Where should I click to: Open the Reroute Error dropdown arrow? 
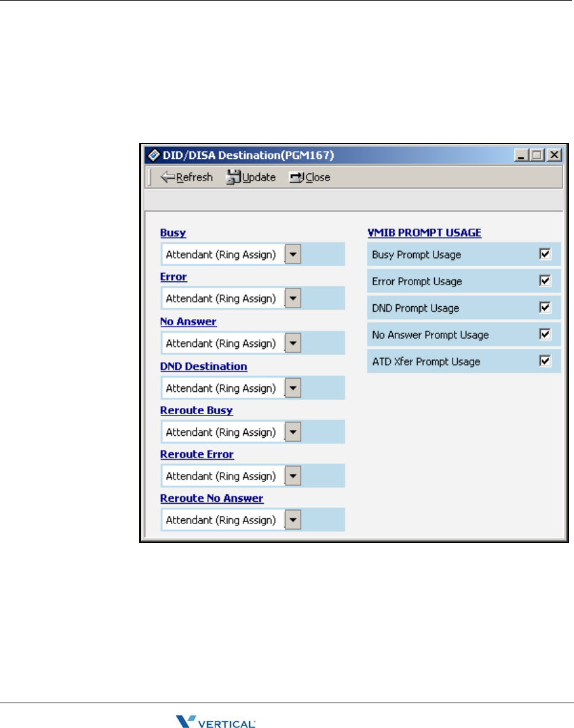tap(292, 476)
